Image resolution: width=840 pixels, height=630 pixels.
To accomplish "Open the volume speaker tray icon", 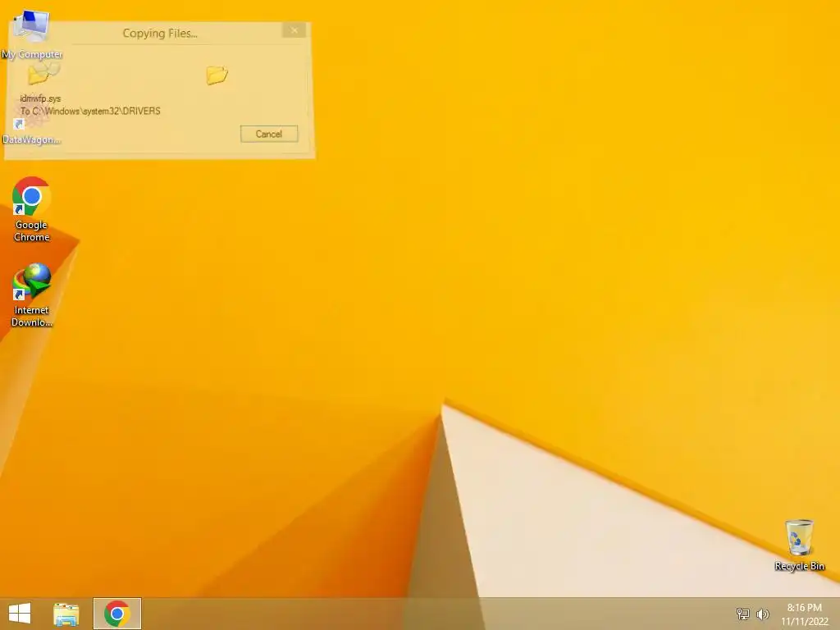I will 763,614.
